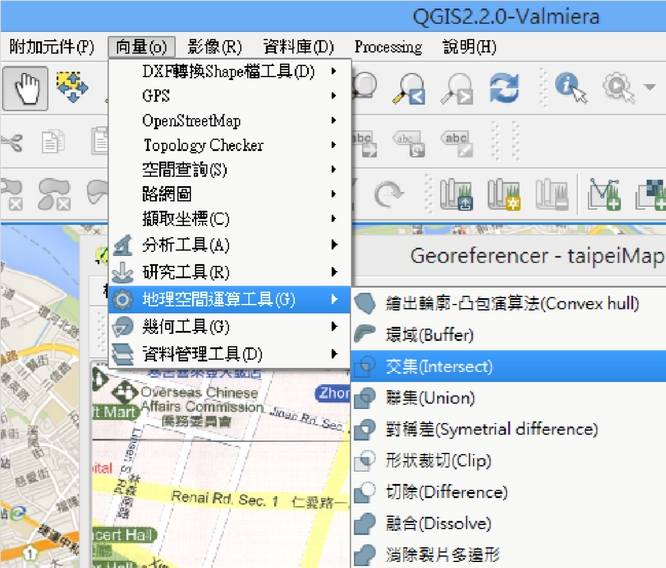This screenshot has height=568, width=666.
Task: Open the 向量(O) vector menu
Action: (141, 47)
